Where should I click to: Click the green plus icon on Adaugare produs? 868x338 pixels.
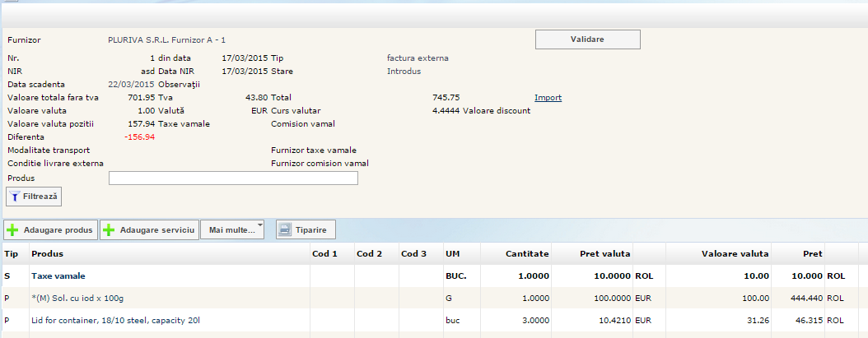(x=13, y=230)
